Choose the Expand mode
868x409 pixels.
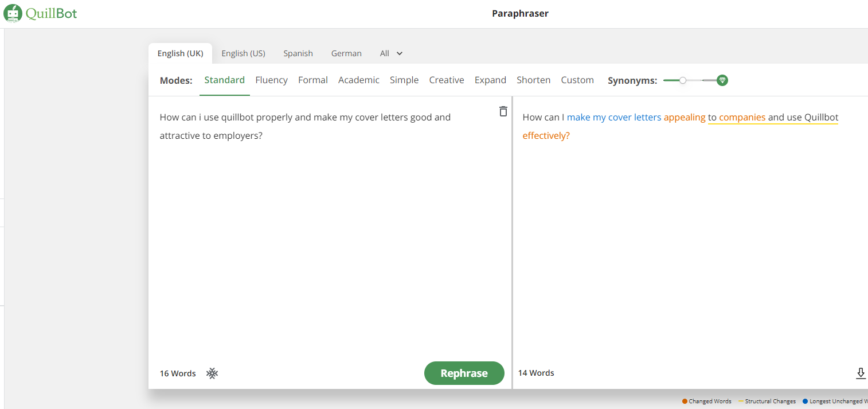490,80
